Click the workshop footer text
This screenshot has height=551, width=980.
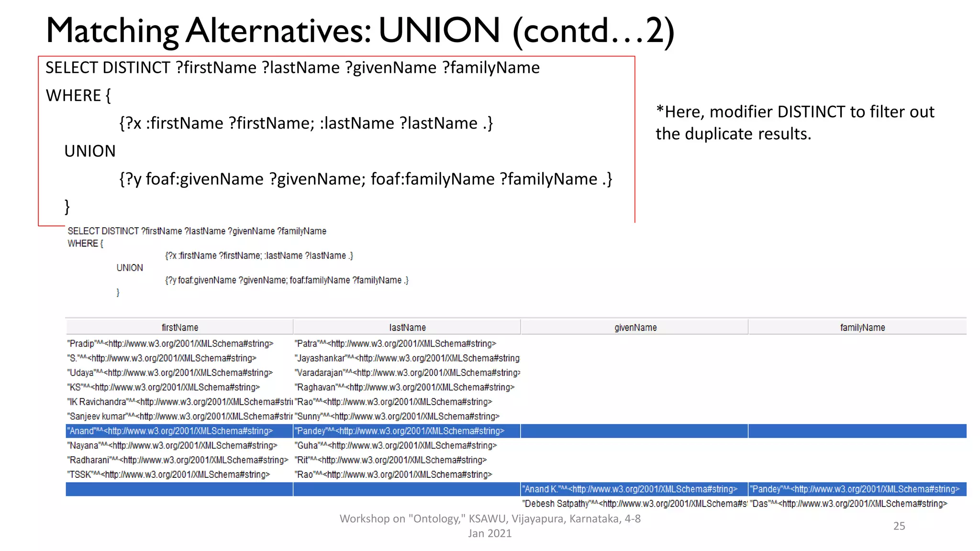coord(490,526)
